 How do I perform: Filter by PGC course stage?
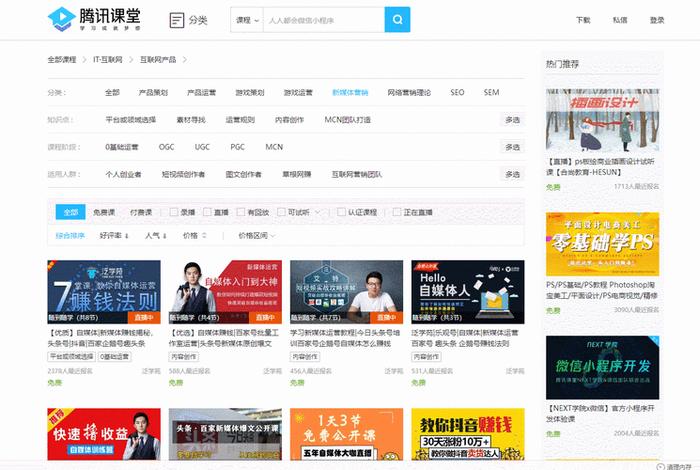point(238,147)
